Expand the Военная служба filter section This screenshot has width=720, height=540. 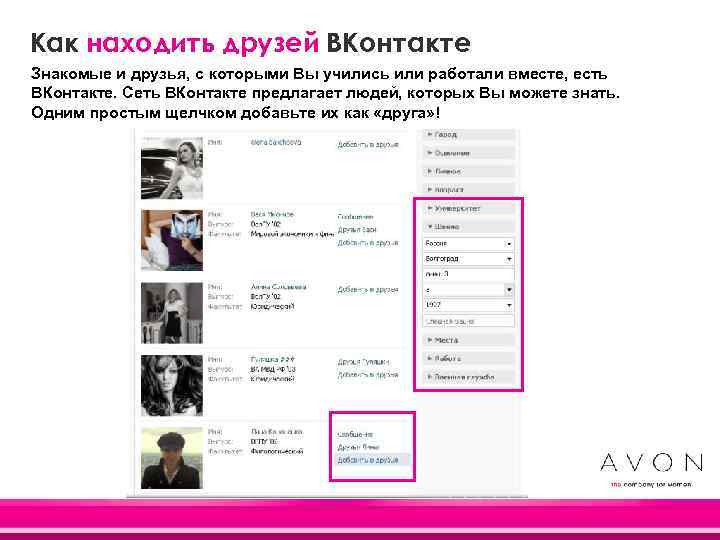[x=468, y=377]
